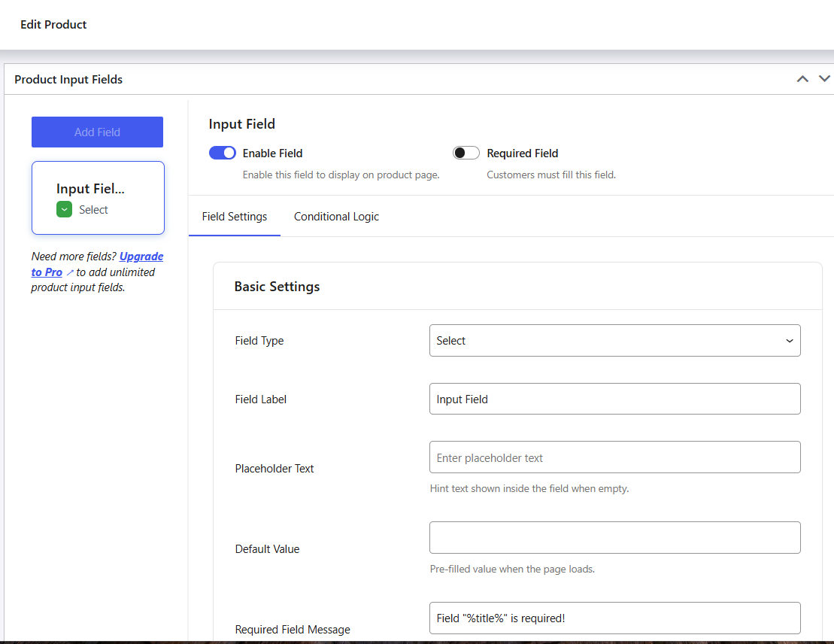Image resolution: width=834 pixels, height=644 pixels.
Task: Click the 'Required Field Message' row label
Action: pyautogui.click(x=293, y=630)
